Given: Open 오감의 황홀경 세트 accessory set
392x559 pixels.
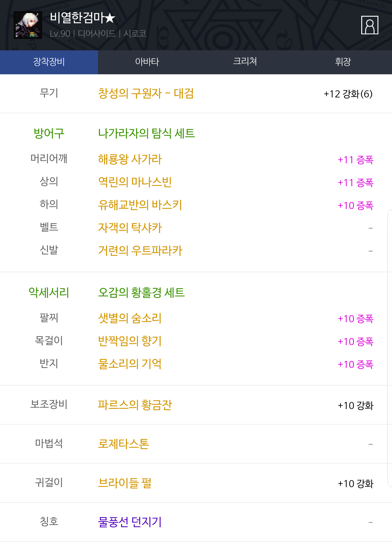Looking at the screenshot, I should point(141,293).
